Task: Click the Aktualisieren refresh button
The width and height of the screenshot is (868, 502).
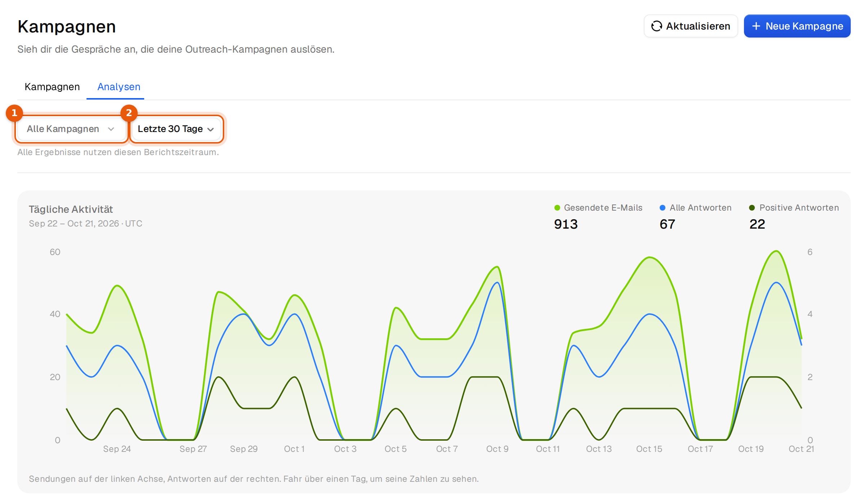Action: pos(691,26)
